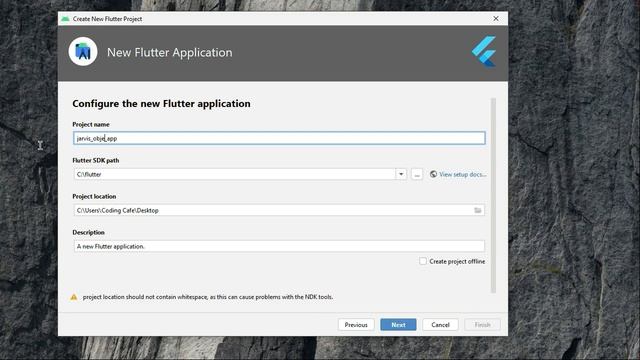Click the dialog's vertical scrollbar

tap(493, 196)
